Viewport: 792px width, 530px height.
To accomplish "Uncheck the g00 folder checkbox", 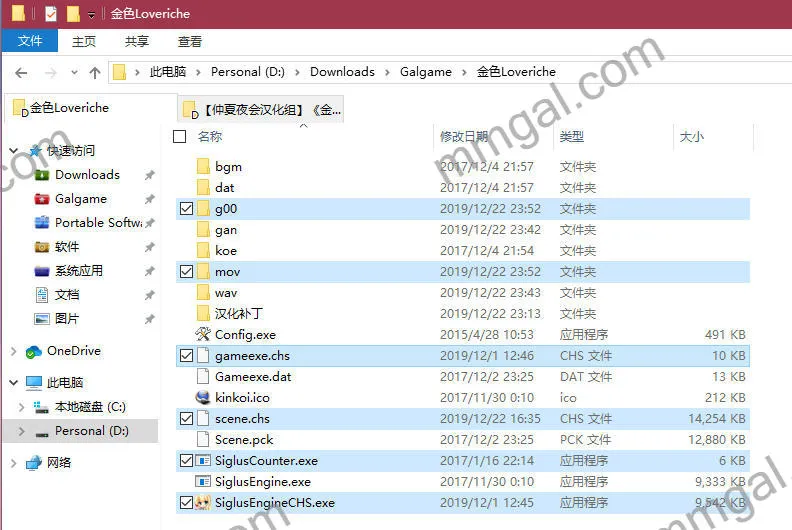I will (185, 209).
